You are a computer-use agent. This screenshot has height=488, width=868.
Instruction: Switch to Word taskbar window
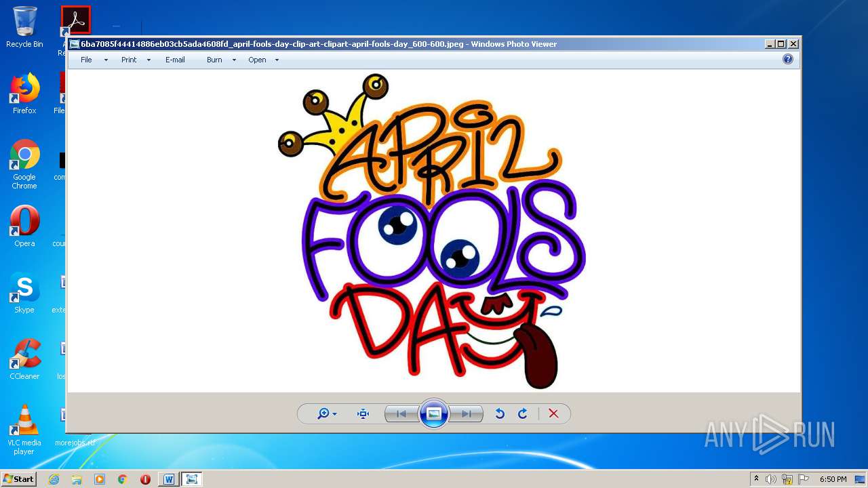[169, 479]
